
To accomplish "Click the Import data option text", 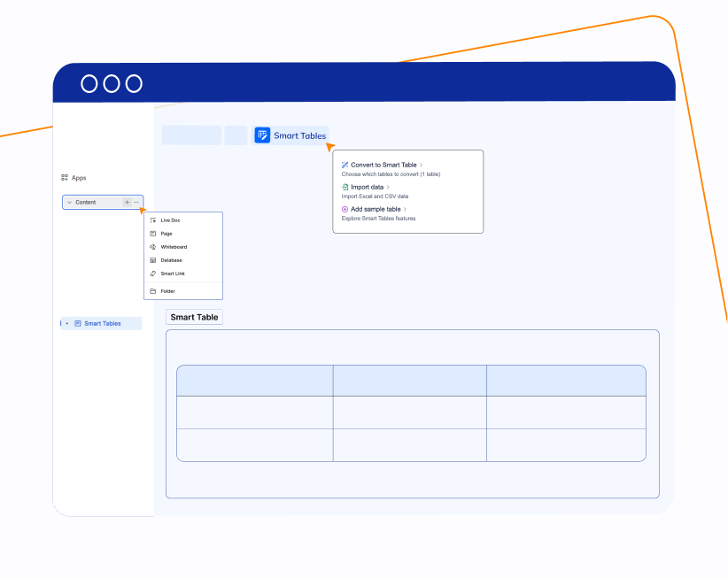I will click(x=367, y=188).
